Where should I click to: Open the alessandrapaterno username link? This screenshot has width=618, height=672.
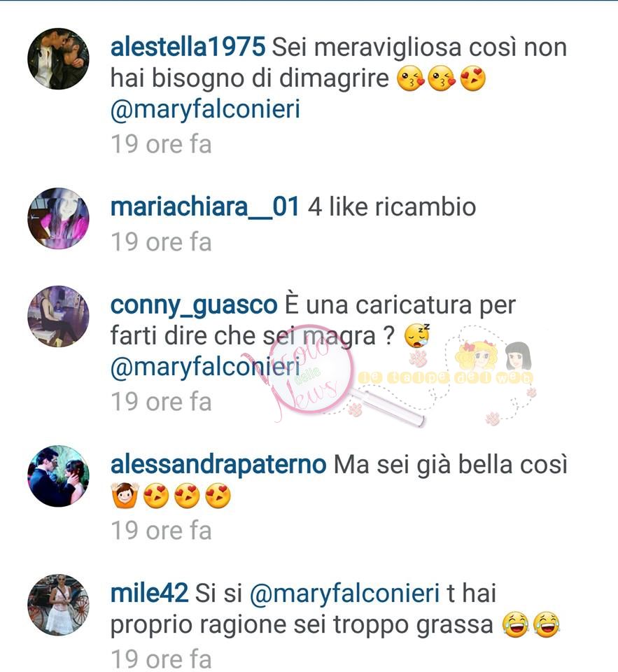click(x=218, y=465)
